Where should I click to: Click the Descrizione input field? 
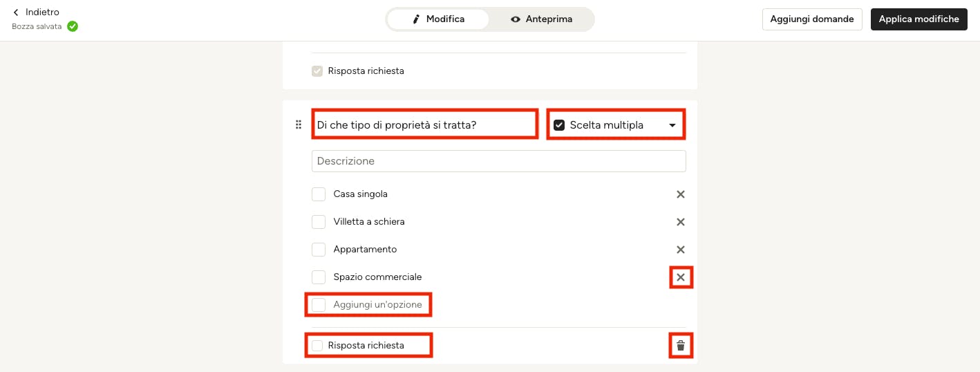pyautogui.click(x=499, y=161)
